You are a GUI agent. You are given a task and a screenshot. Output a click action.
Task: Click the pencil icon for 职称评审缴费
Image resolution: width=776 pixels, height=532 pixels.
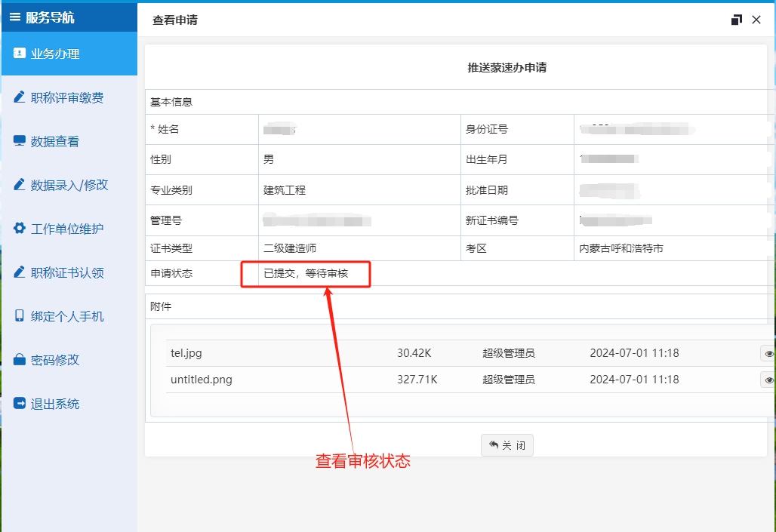coord(20,97)
